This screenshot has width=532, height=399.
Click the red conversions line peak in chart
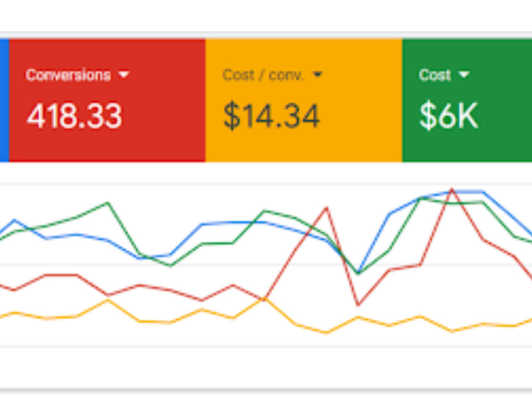452,190
